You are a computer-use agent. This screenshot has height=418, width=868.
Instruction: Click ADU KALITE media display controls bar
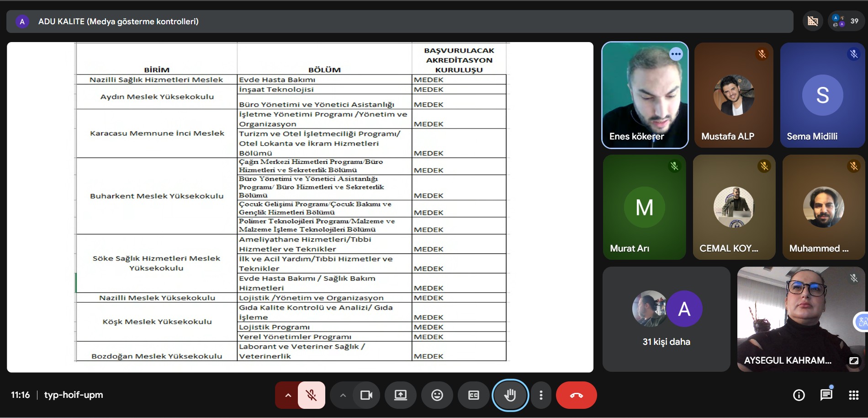click(x=400, y=21)
